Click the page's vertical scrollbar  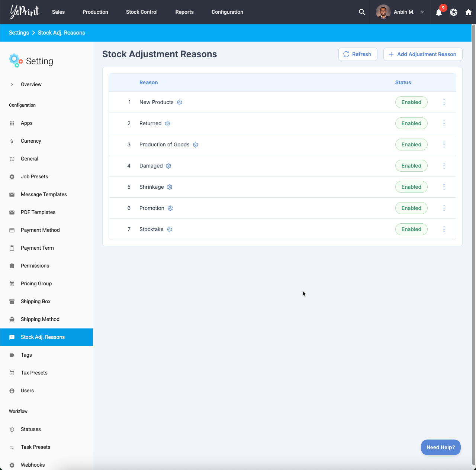click(473, 223)
